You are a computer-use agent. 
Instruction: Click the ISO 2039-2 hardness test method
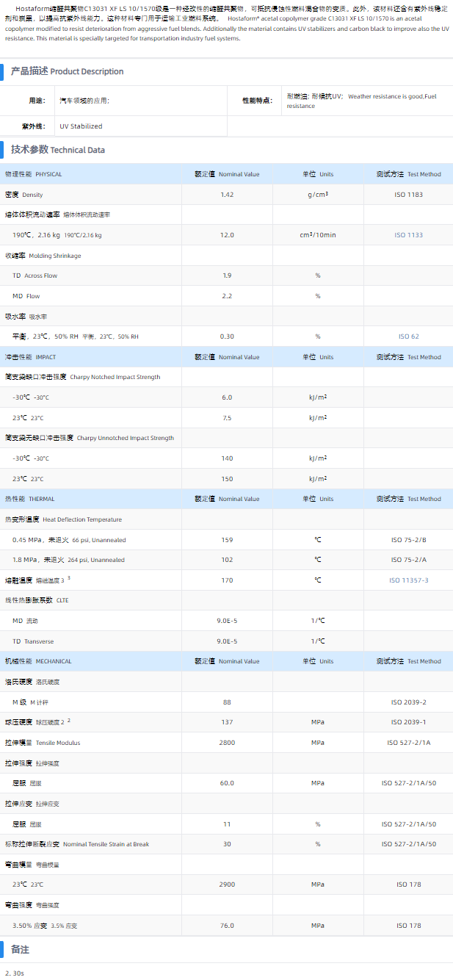pyautogui.click(x=409, y=702)
